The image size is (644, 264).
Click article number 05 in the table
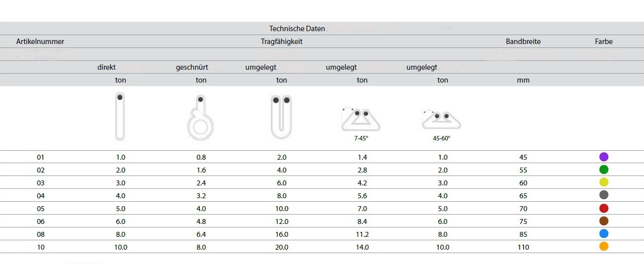(41, 209)
